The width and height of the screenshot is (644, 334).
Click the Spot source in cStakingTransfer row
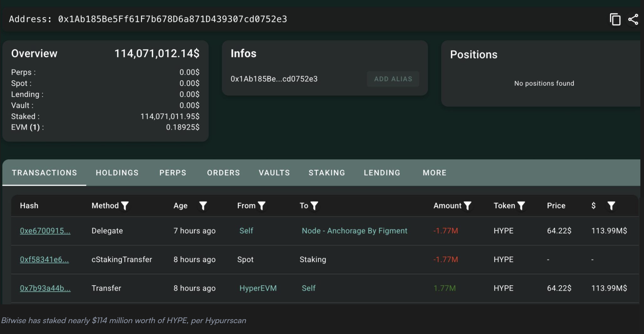[x=245, y=260]
